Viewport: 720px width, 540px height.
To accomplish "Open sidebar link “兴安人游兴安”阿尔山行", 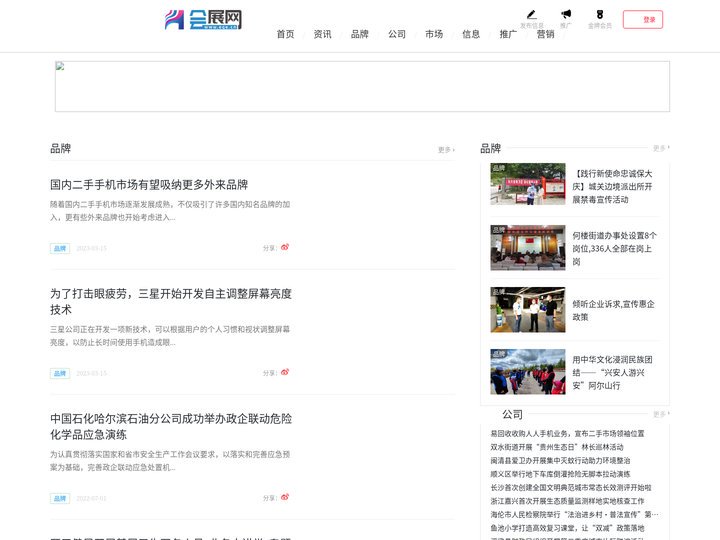I will pyautogui.click(x=613, y=372).
